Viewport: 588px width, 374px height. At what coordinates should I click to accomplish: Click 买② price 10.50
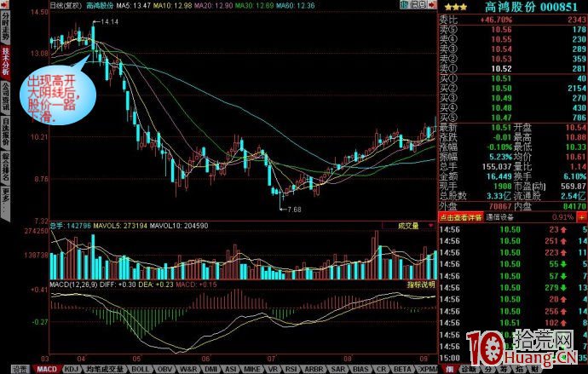pos(501,88)
